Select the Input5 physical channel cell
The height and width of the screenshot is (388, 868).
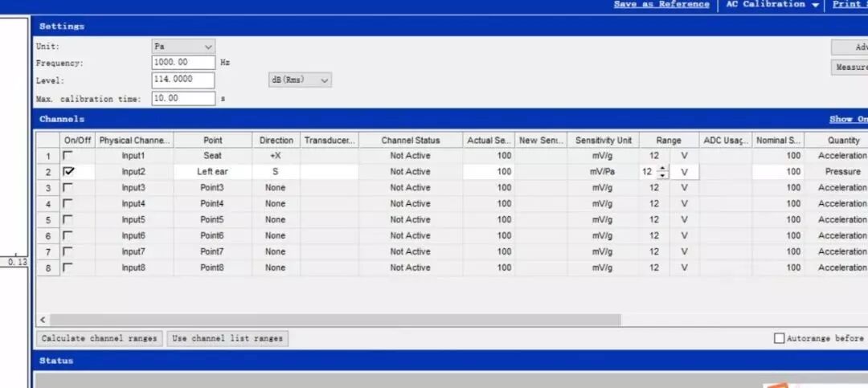click(134, 220)
